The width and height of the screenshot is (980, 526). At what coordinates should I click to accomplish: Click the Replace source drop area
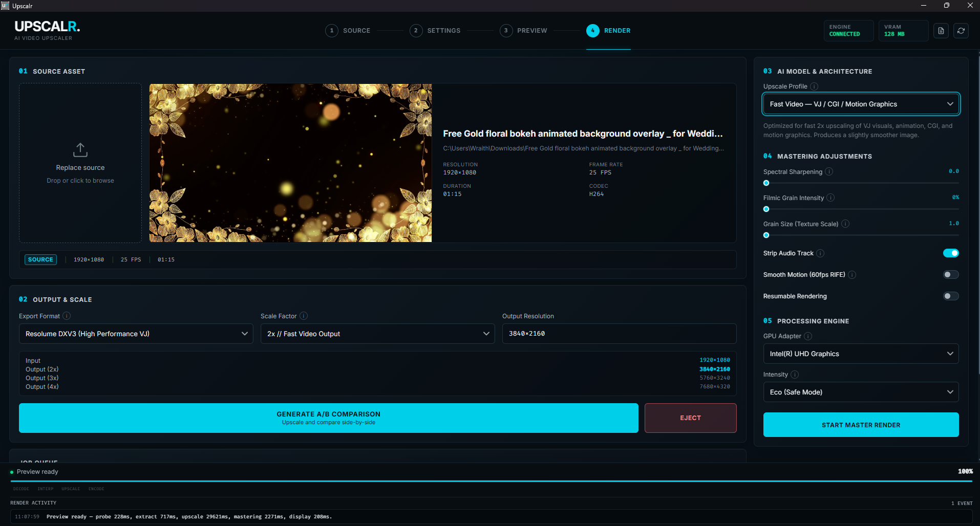[x=80, y=163]
